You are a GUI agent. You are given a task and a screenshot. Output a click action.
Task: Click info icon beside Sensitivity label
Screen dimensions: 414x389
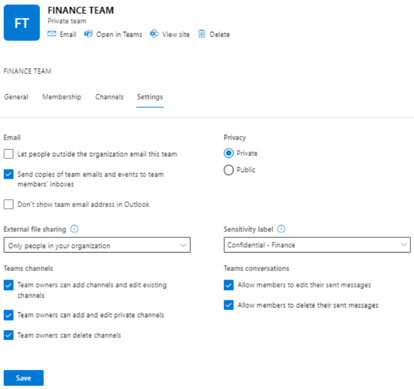point(281,229)
